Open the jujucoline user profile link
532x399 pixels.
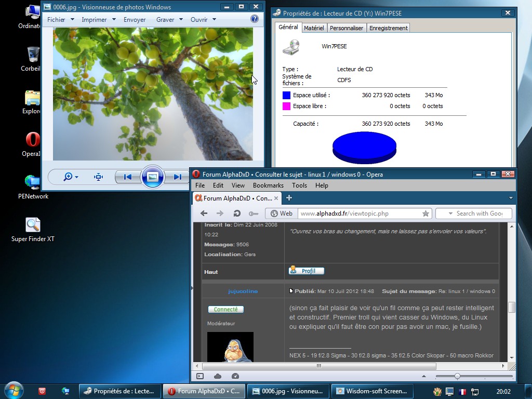243,291
